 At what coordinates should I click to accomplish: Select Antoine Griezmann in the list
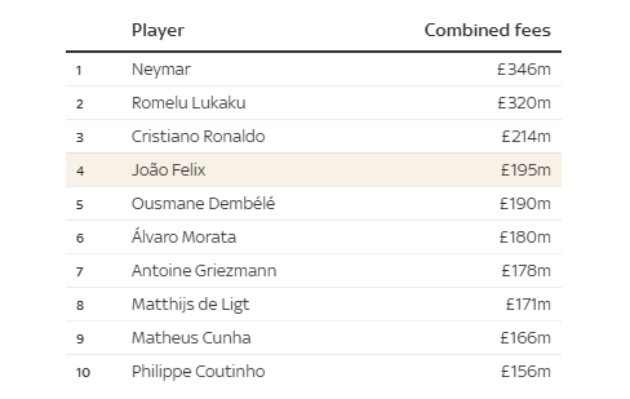point(204,270)
